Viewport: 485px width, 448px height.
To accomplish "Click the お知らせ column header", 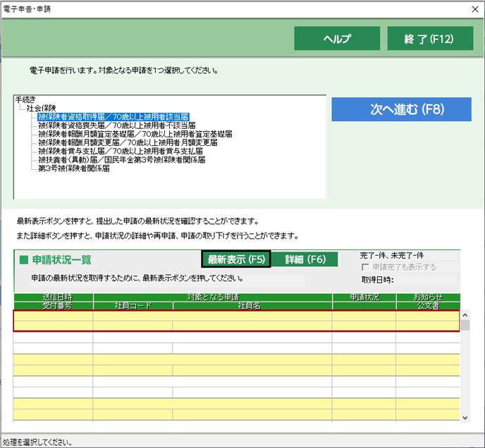I will tap(429, 297).
